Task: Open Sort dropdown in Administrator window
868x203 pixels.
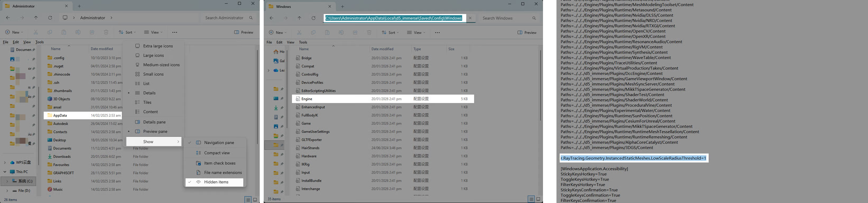Action: pos(127,33)
